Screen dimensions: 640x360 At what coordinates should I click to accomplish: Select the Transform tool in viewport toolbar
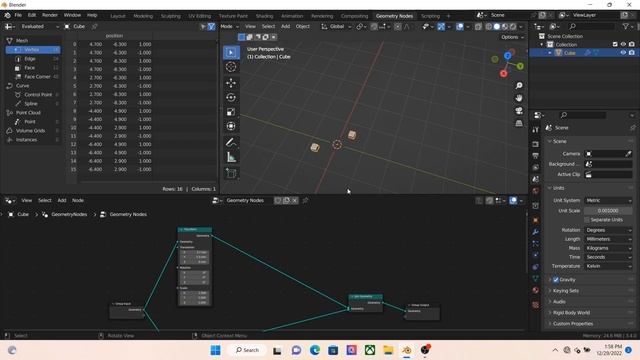point(231,126)
